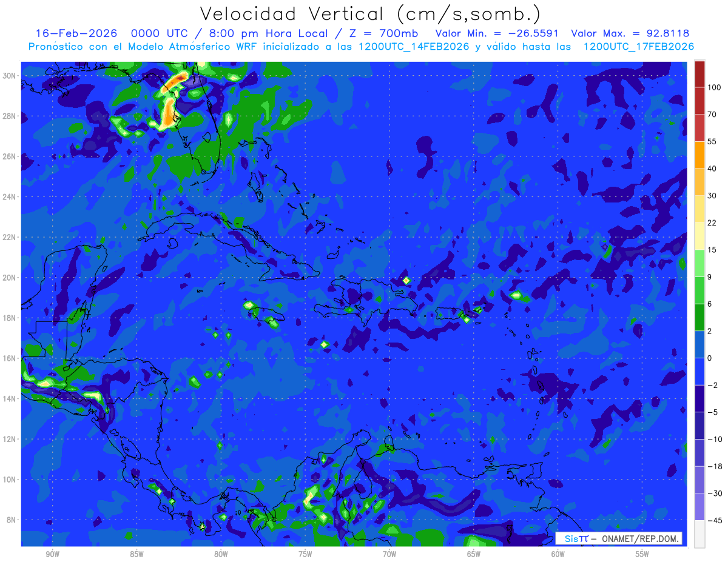
Task: Click the "55W" longitude label
Action: [642, 554]
